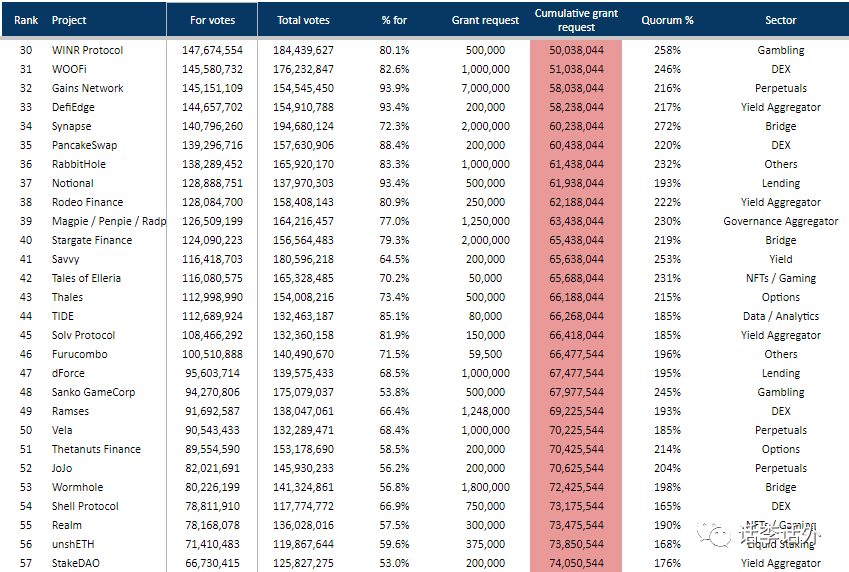Select rank number 57
The height and width of the screenshot is (572, 849).
(x=26, y=563)
